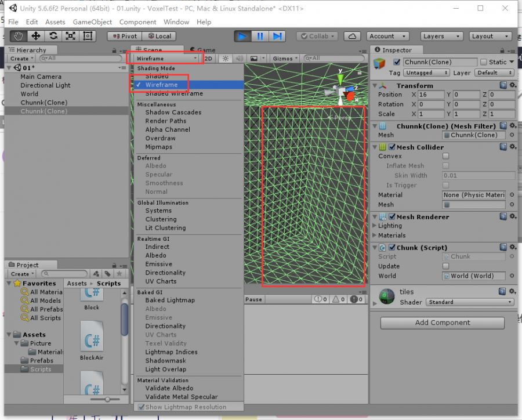The height and width of the screenshot is (420, 522).
Task: Toggle scene effects image icon
Action: 253,58
